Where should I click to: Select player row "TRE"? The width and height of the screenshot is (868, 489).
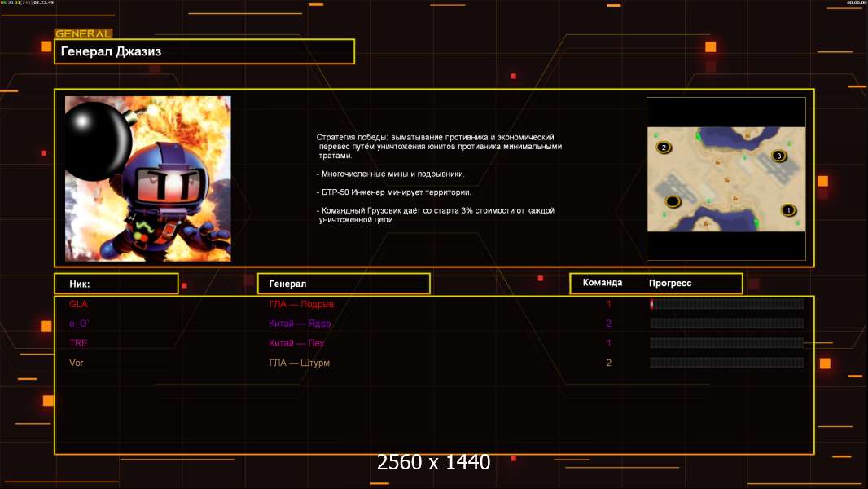434,343
